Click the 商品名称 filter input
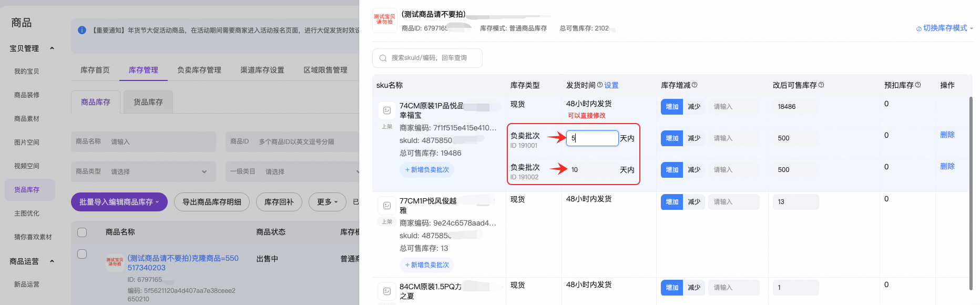This screenshot has width=980, height=305. [x=144, y=141]
